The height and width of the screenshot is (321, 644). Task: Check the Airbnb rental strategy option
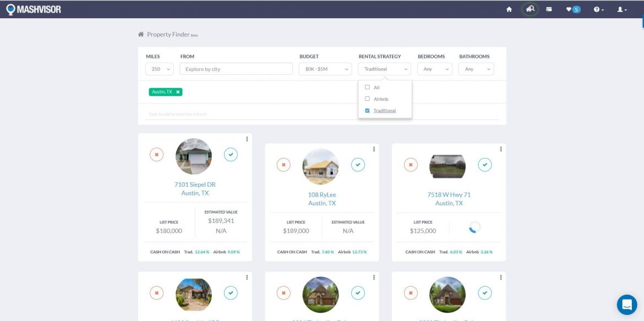[x=367, y=99]
